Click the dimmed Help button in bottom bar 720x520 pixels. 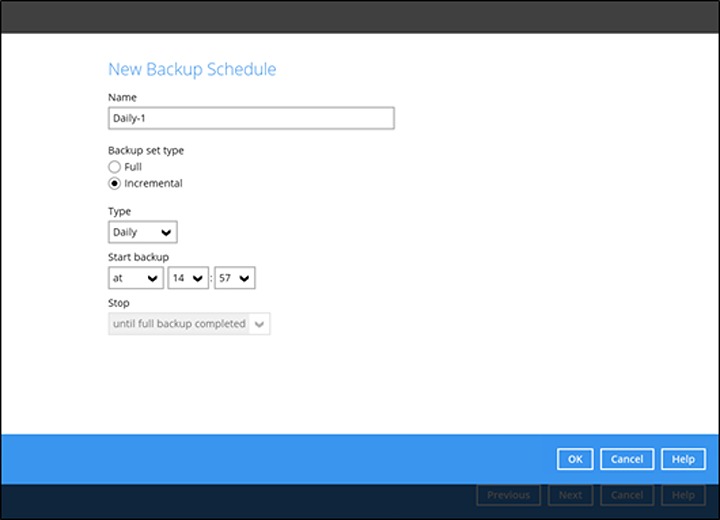[683, 495]
